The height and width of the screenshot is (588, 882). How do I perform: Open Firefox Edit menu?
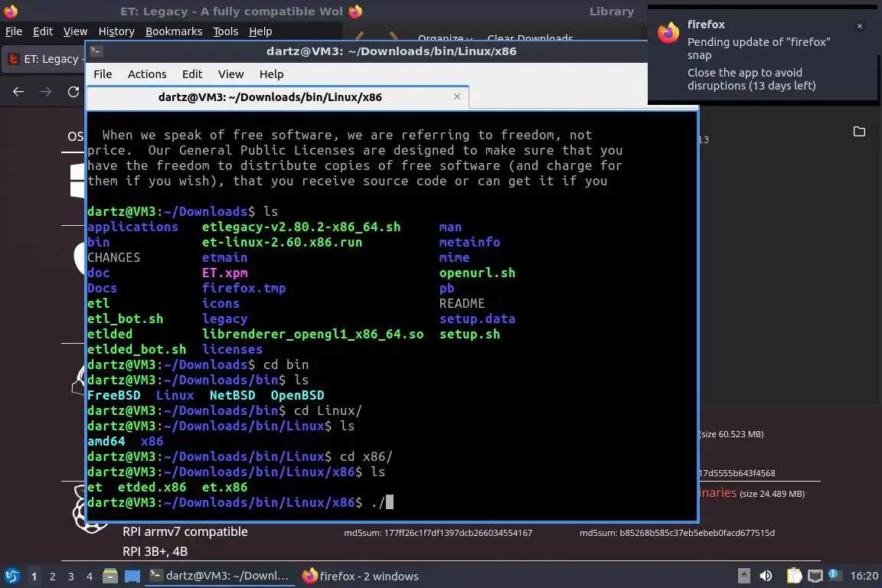click(43, 31)
